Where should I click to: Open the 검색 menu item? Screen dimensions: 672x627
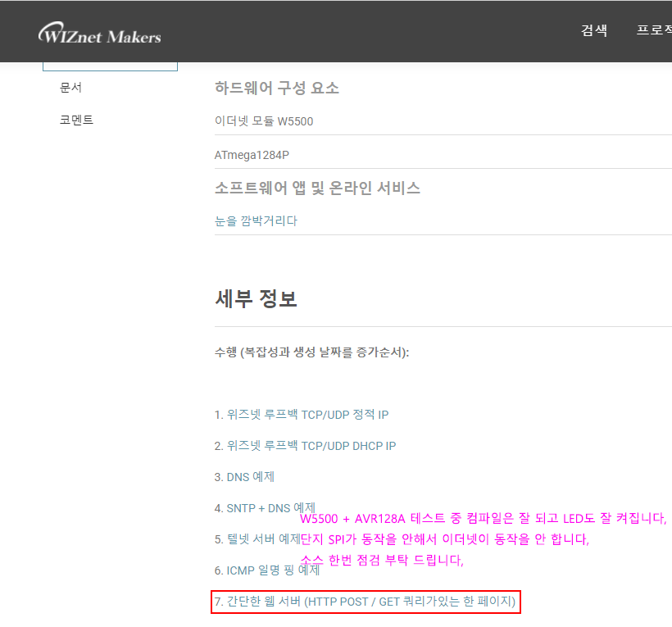594,30
